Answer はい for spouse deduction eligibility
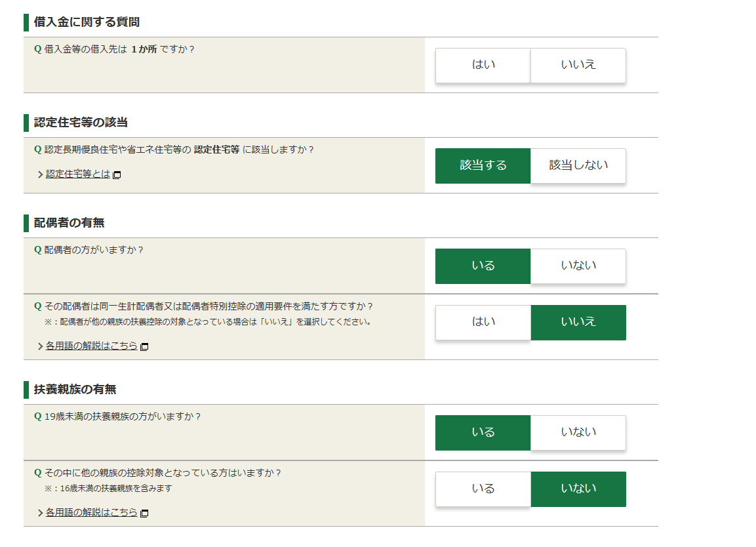Screen dimensions: 756x547 (x=483, y=322)
